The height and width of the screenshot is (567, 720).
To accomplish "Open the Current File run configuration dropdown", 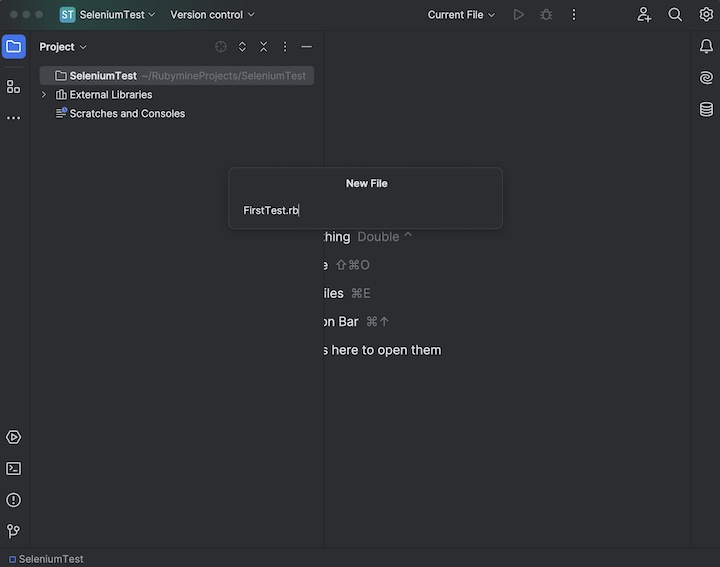I will pyautogui.click(x=461, y=15).
